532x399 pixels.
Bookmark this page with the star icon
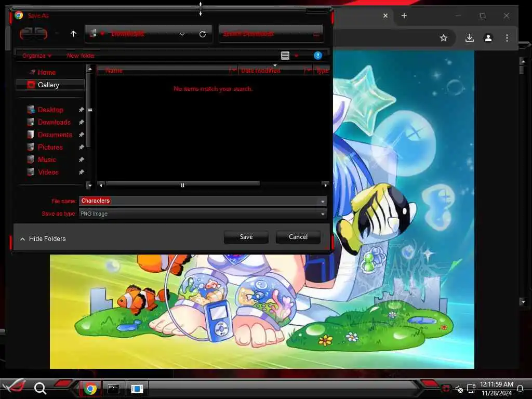[444, 38]
